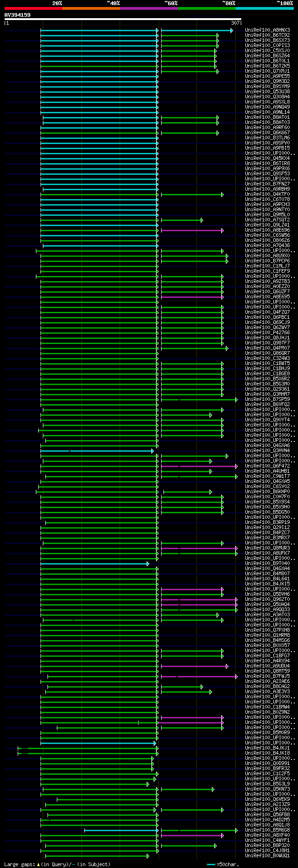Click the purple alignment bar of row A8E696
The width and height of the screenshot is (298, 868).
(x=192, y=230)
